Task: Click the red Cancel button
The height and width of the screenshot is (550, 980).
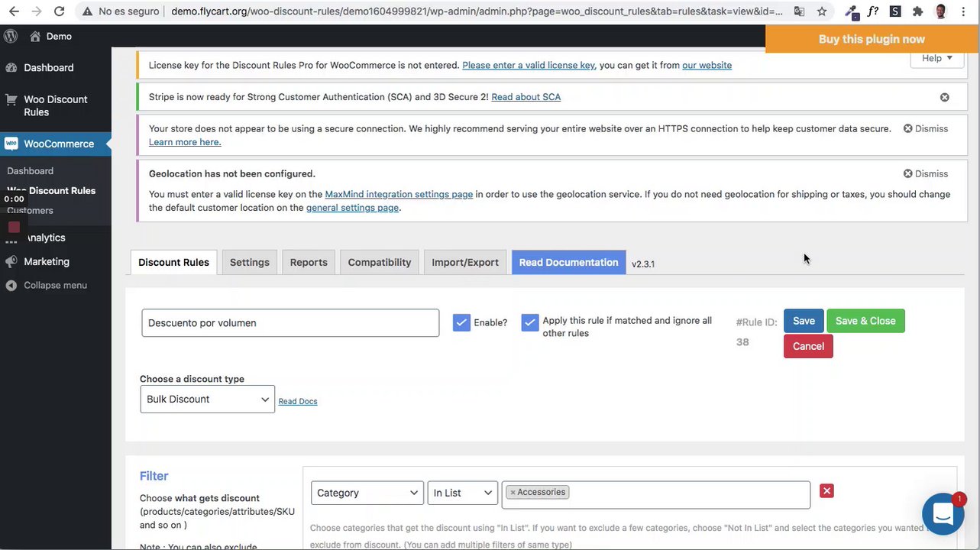Action: 808,346
